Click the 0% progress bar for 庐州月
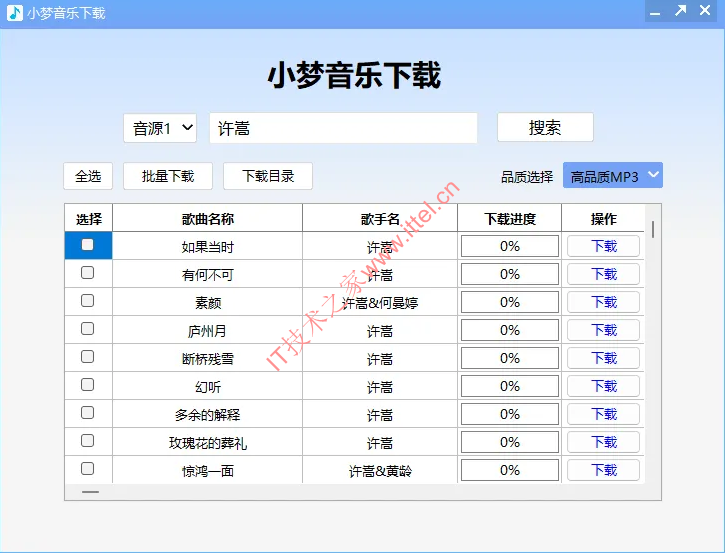Image resolution: width=725 pixels, height=553 pixels. 510,330
